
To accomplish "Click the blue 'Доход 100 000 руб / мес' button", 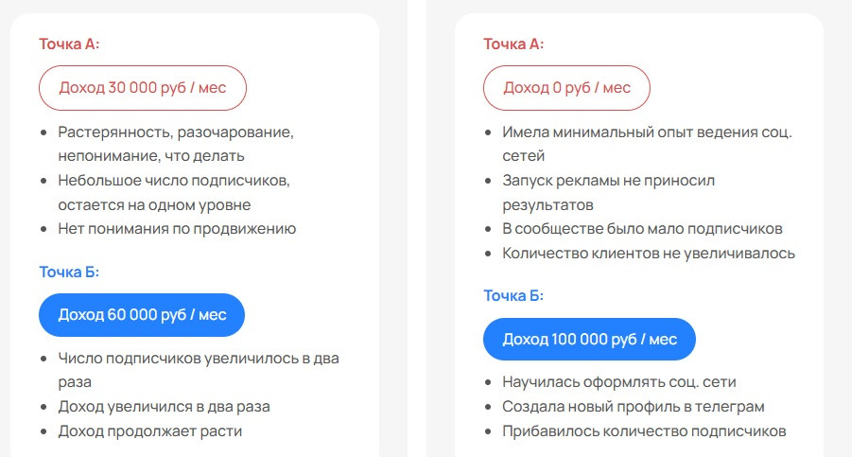I will [589, 340].
